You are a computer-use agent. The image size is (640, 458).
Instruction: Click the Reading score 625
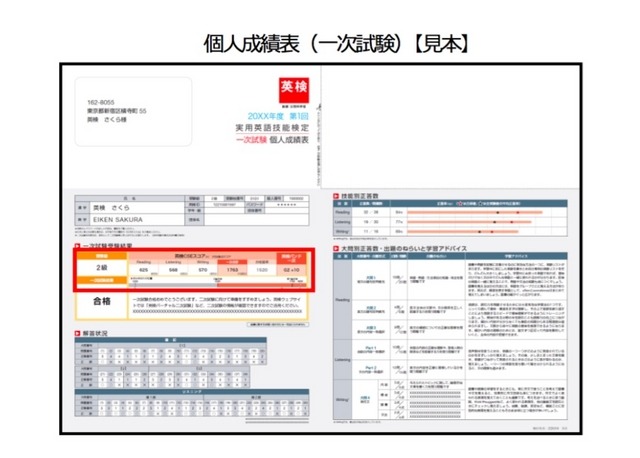[x=143, y=270]
